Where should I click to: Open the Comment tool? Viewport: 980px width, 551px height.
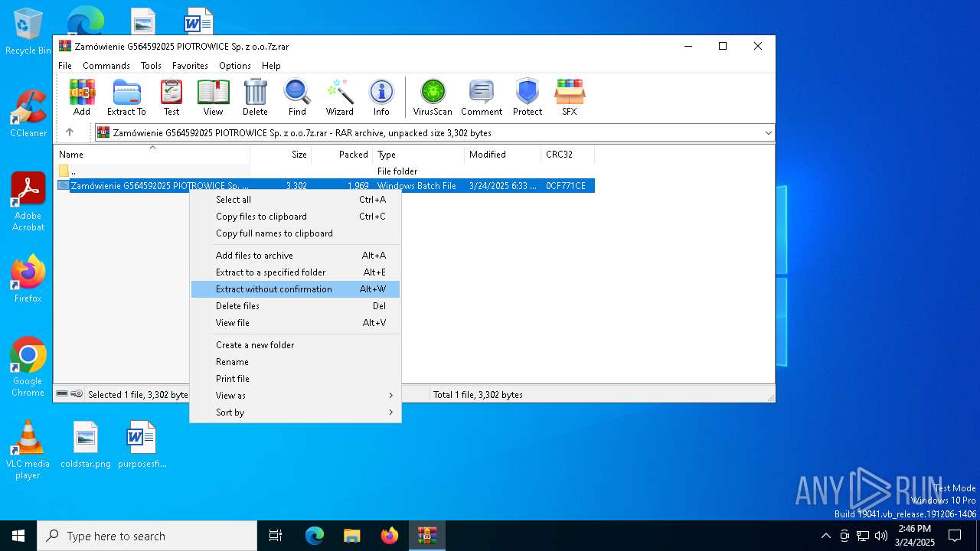coord(482,97)
